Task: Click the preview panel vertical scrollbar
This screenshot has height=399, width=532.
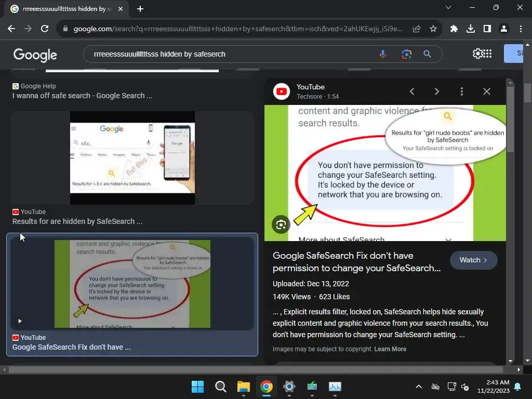Action: pos(510,119)
